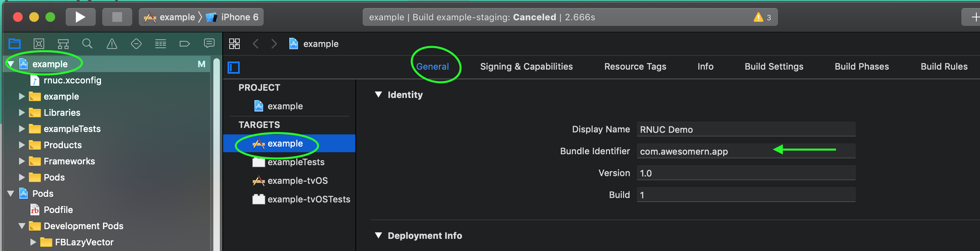Toggle the project and targets list sidebar
The image size is (980, 251).
point(234,67)
